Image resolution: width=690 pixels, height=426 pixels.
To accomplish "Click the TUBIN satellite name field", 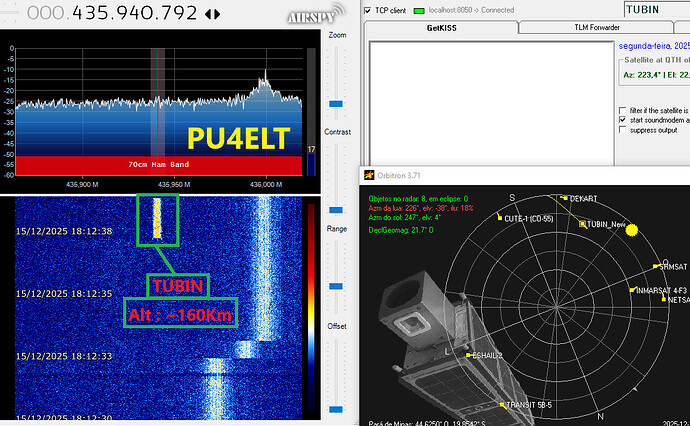I will pyautogui.click(x=656, y=9).
